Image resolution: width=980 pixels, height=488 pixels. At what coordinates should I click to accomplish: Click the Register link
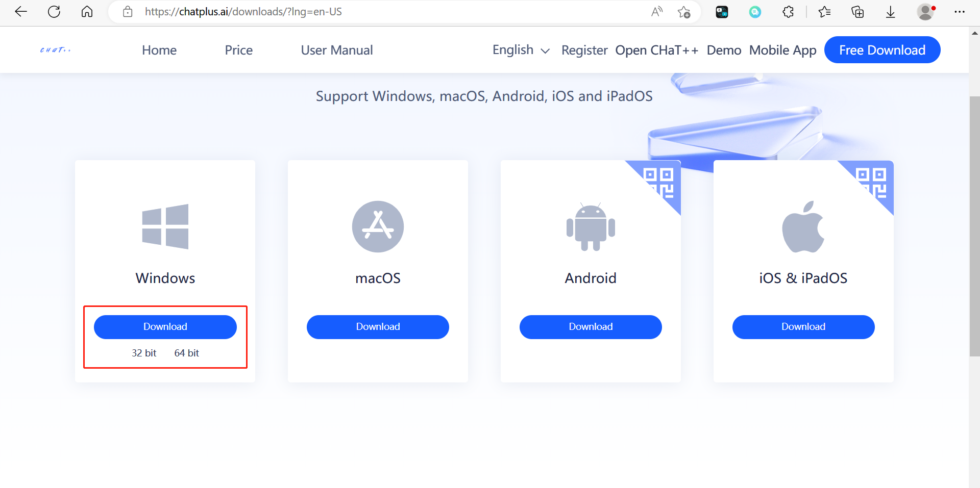click(584, 50)
